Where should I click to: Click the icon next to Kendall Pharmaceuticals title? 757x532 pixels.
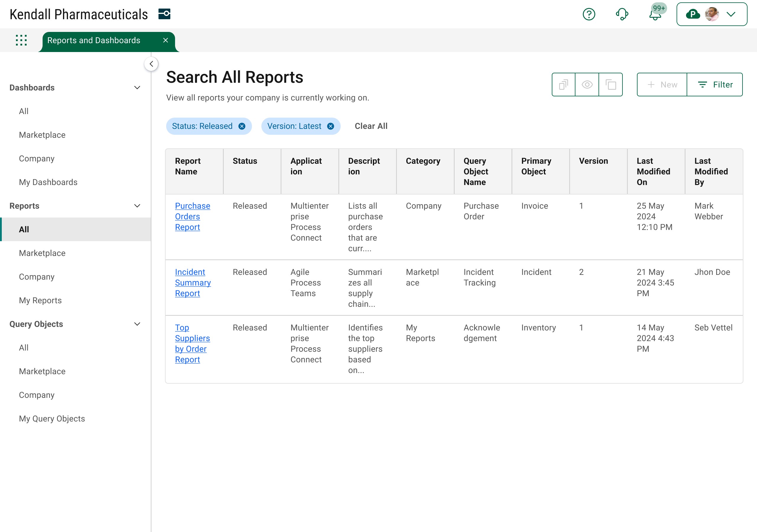(164, 14)
